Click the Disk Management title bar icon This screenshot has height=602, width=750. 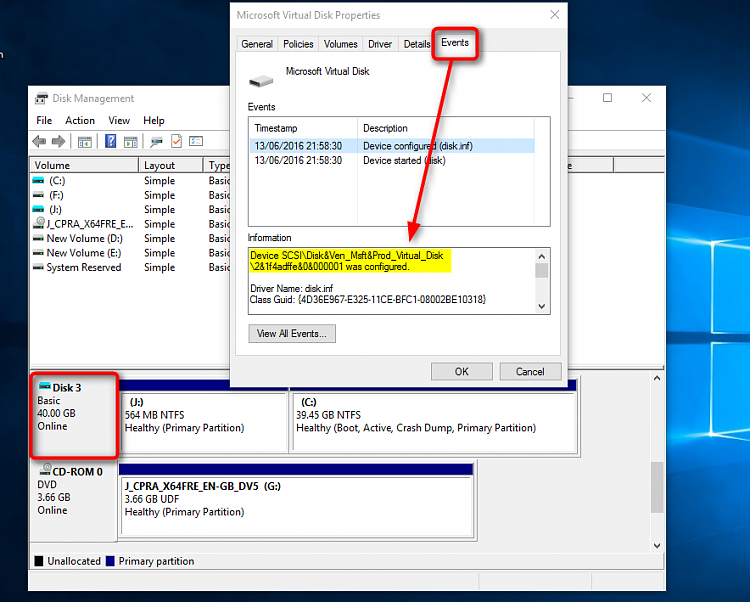pos(42,99)
